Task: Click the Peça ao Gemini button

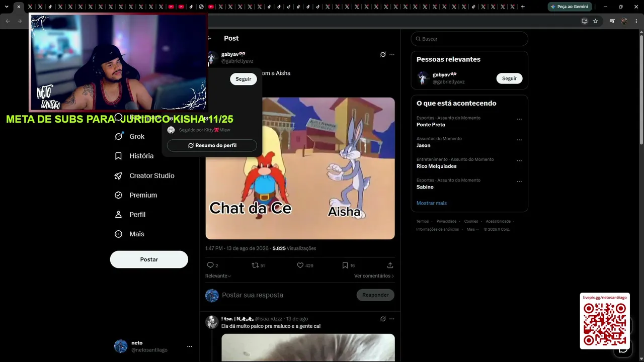Action: coord(570,7)
